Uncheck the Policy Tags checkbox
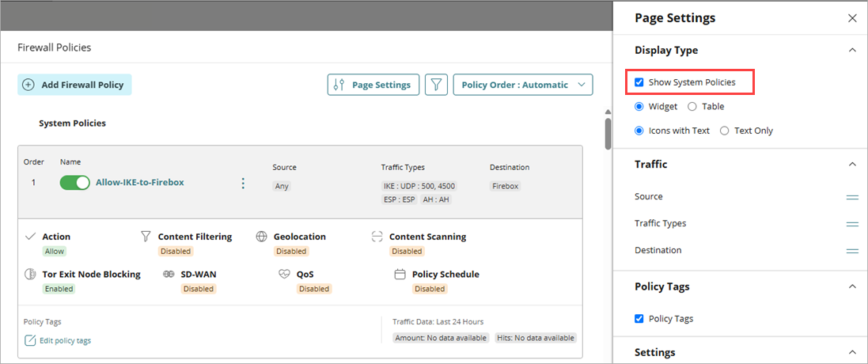 click(x=639, y=319)
